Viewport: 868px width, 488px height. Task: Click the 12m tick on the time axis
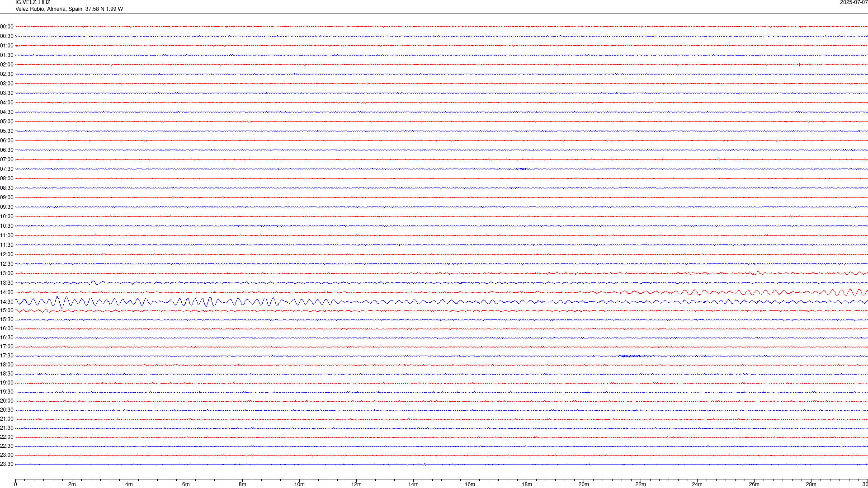pos(356,484)
